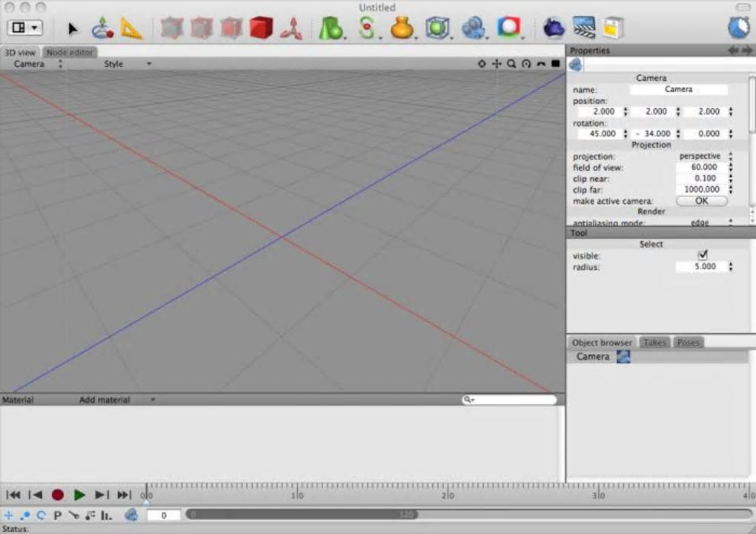Image resolution: width=756 pixels, height=534 pixels.
Task: Select the arrow selection tool
Action: [73, 29]
